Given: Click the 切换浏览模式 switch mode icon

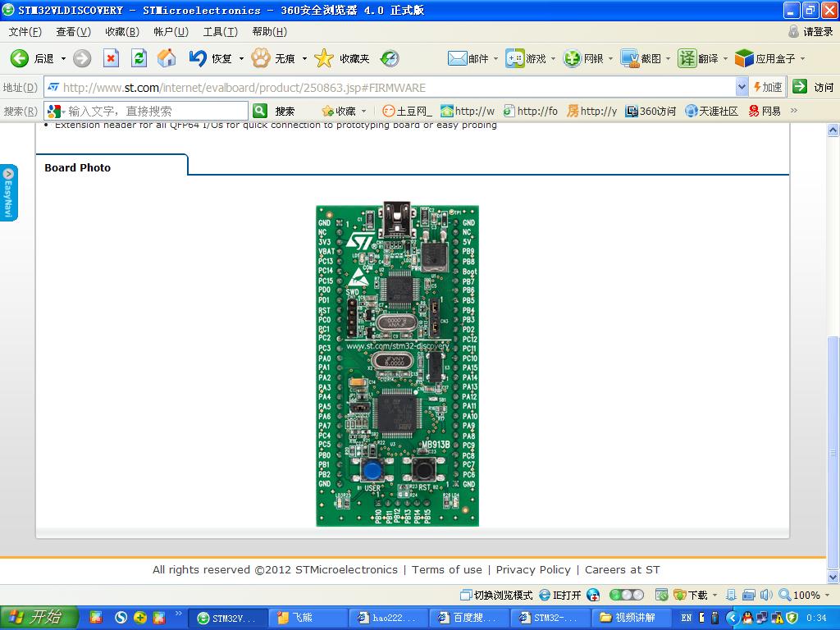Looking at the screenshot, I should click(466, 596).
